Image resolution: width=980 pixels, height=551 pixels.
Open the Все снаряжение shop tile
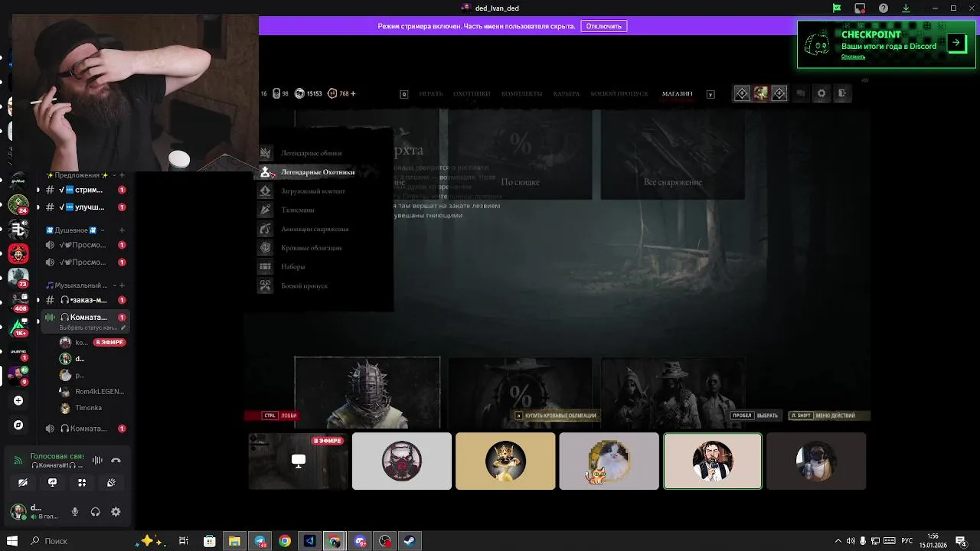pyautogui.click(x=673, y=154)
